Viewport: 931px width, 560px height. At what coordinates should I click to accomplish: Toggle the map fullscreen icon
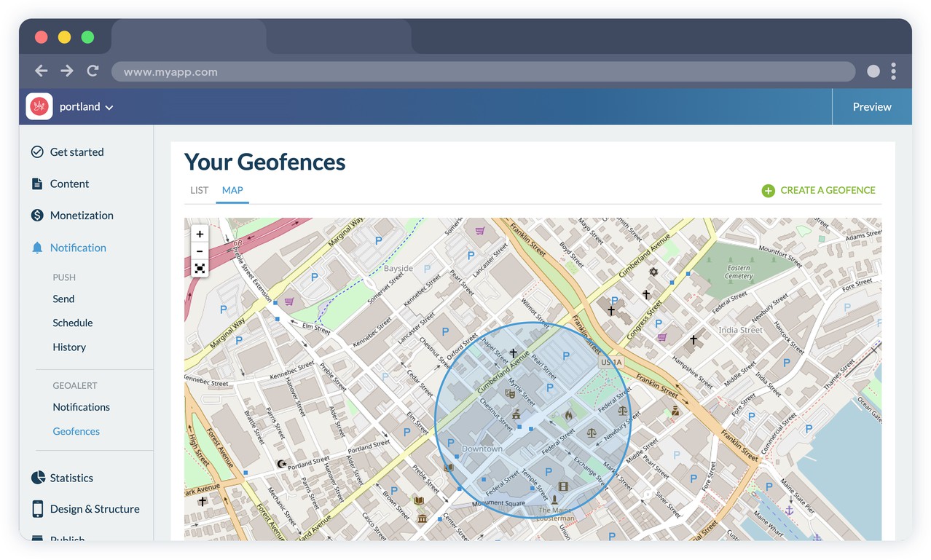pyautogui.click(x=200, y=269)
